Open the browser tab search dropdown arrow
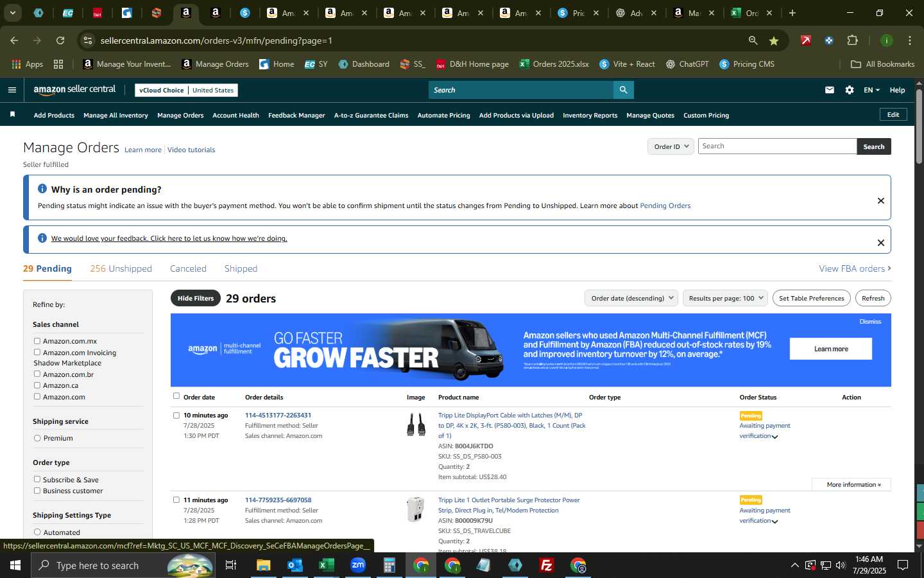Viewport: 924px width, 578px height. click(x=12, y=13)
